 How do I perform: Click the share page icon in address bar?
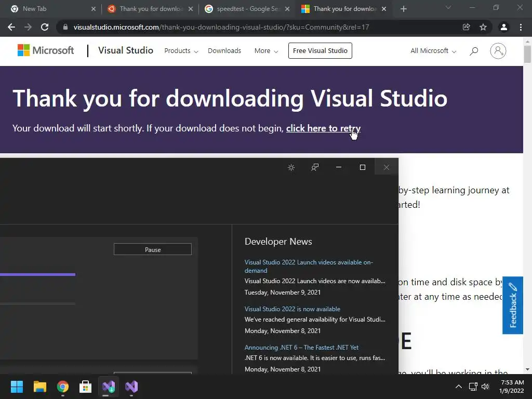pyautogui.click(x=467, y=27)
